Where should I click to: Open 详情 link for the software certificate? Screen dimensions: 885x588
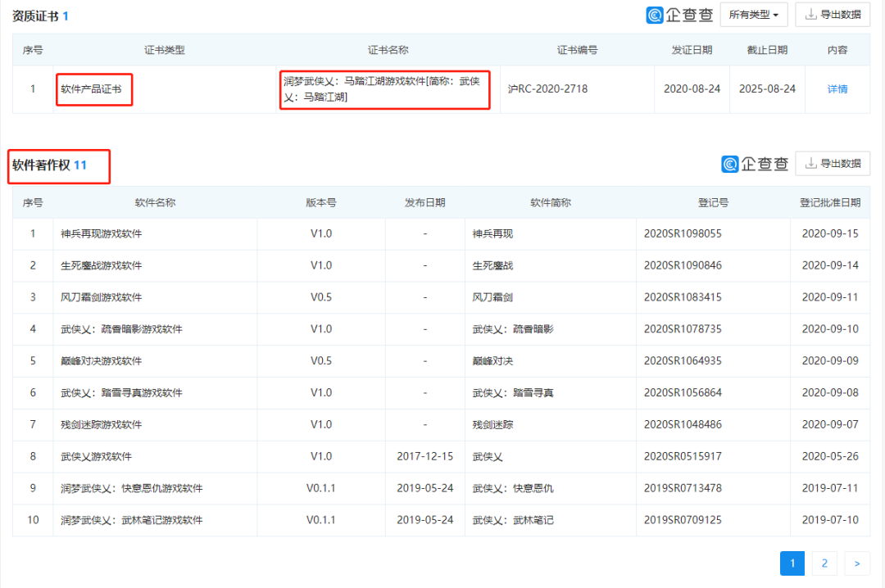(837, 89)
